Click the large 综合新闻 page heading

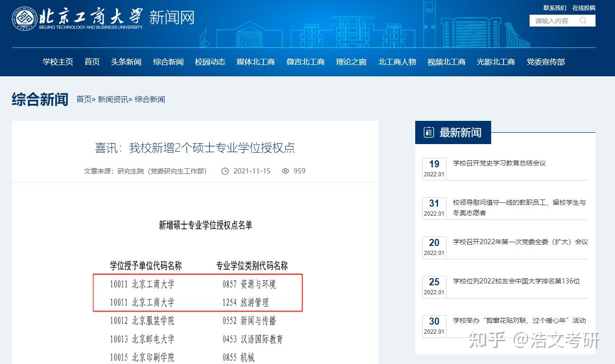[x=40, y=100]
